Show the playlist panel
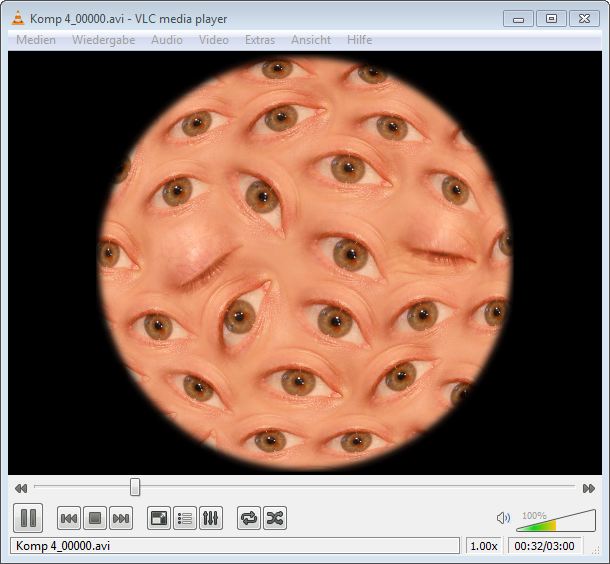Screen dimensions: 610x564 pos(185,518)
